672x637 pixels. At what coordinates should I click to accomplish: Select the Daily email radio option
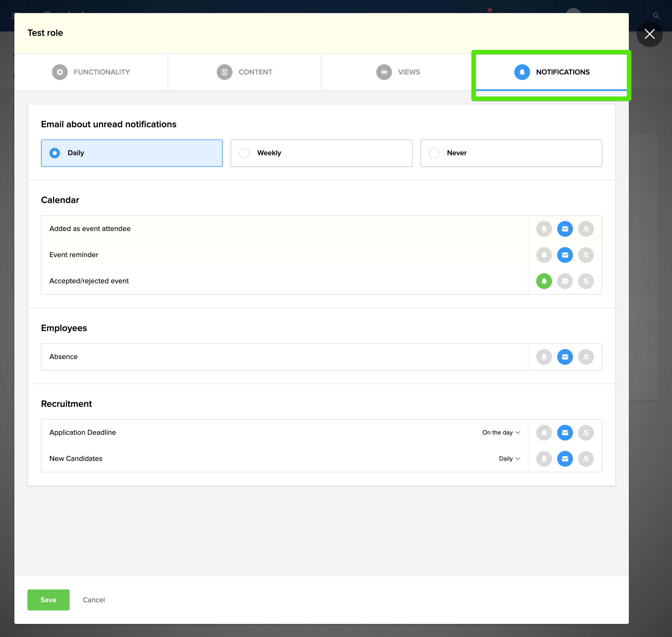[55, 153]
